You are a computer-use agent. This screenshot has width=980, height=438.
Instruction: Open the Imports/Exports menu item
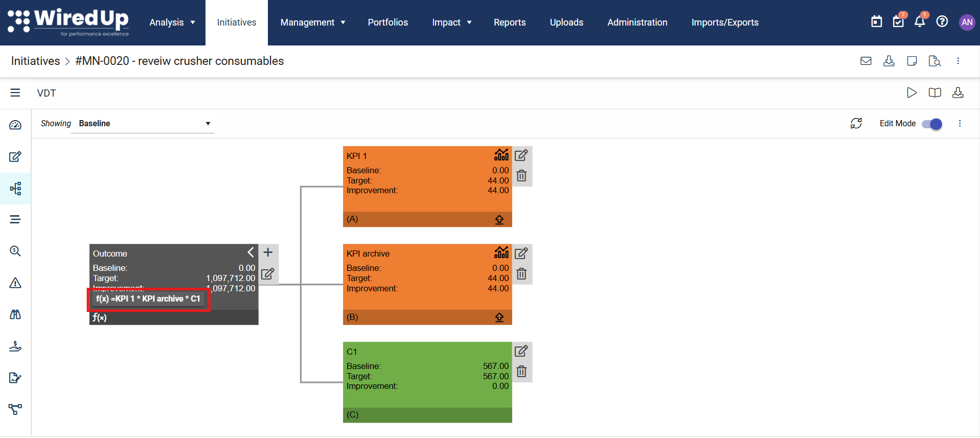725,22
